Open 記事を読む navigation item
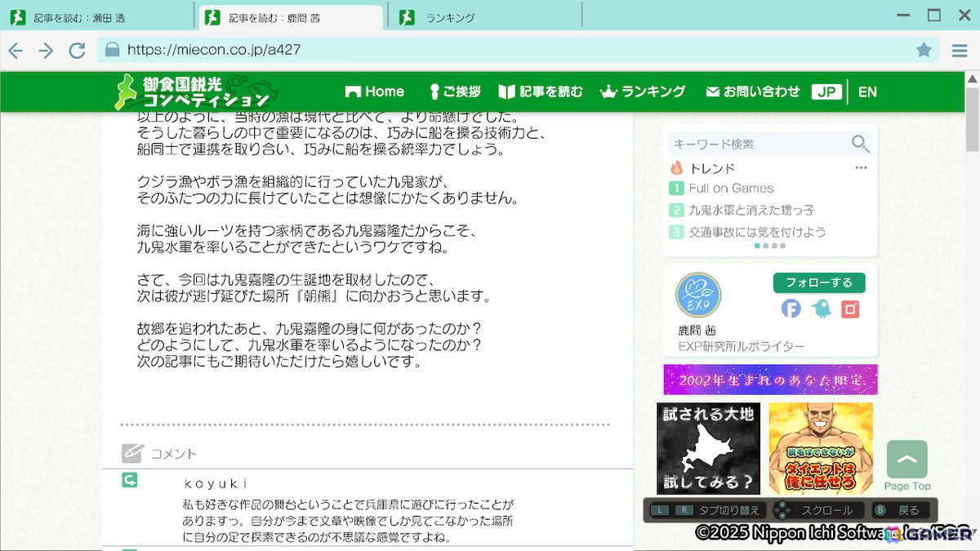 (541, 91)
